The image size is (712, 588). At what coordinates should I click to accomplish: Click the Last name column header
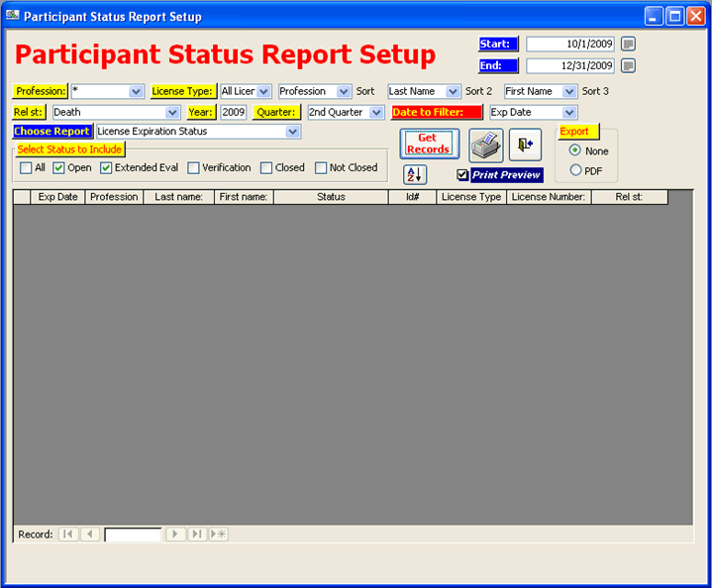[x=178, y=197]
